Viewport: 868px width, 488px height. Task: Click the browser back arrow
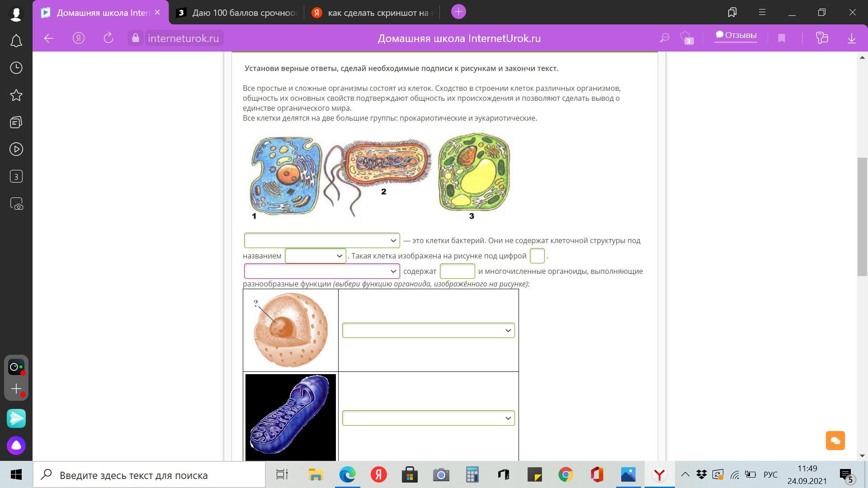[x=49, y=38]
